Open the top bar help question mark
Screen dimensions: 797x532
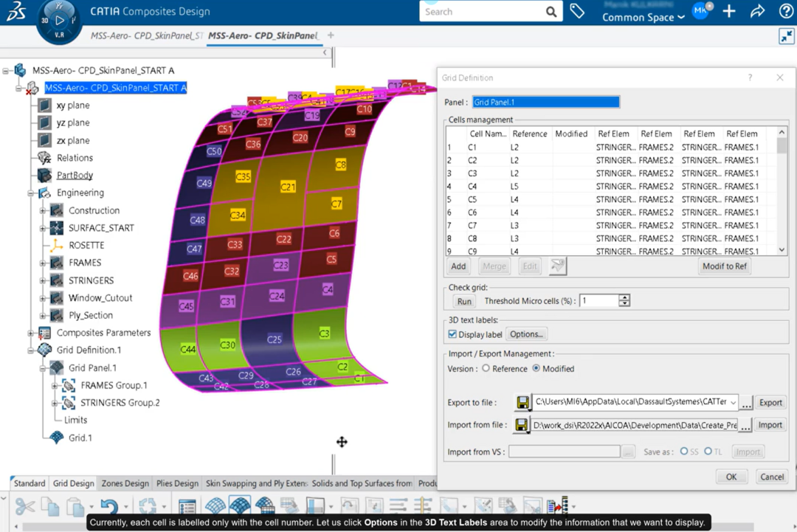coord(786,11)
